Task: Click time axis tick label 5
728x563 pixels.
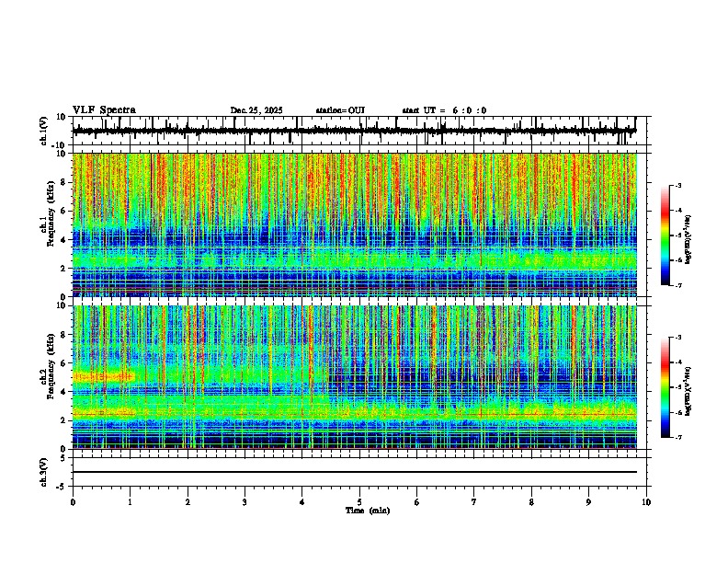Action: tap(359, 502)
